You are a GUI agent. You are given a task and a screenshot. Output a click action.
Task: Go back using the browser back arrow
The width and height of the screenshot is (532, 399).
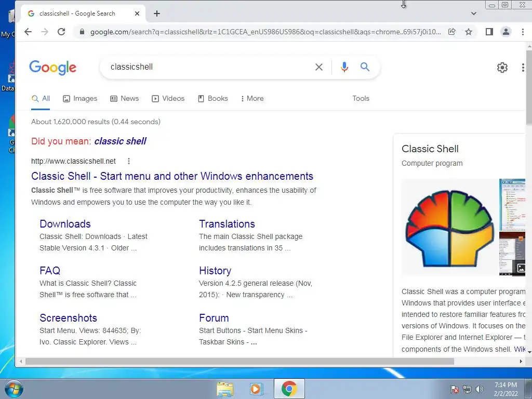pyautogui.click(x=28, y=32)
